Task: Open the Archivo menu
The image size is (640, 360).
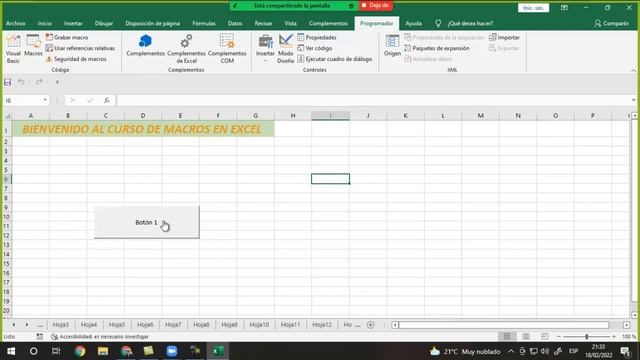Action: (16, 24)
